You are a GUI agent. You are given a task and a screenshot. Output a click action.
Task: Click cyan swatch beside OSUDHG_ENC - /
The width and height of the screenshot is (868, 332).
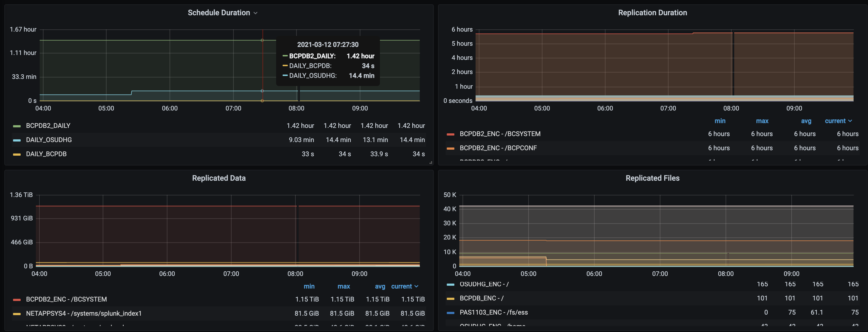click(x=450, y=284)
